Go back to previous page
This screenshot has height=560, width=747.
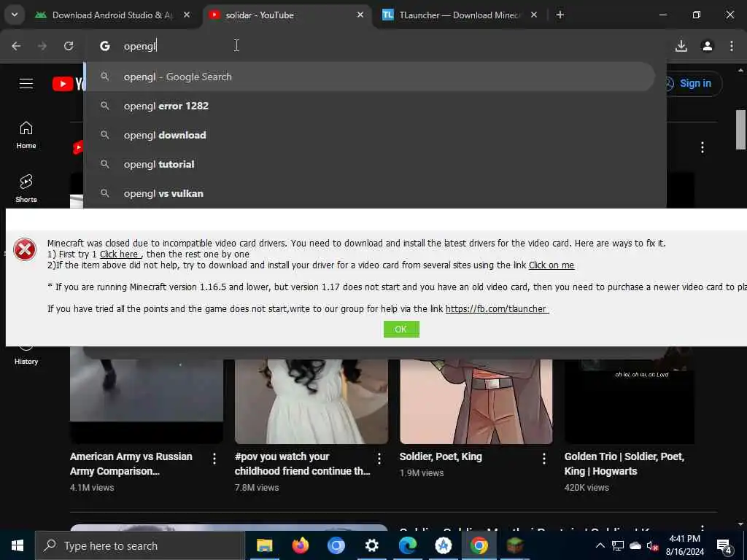16,46
